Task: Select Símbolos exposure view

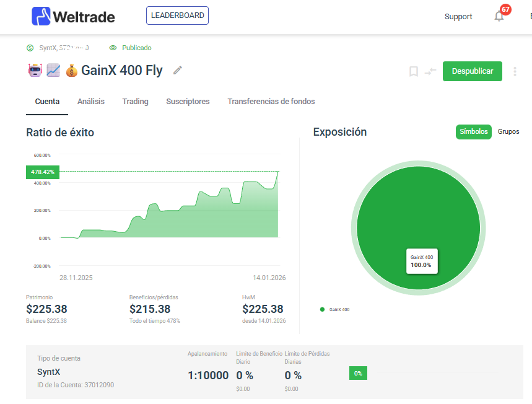Action: [474, 132]
